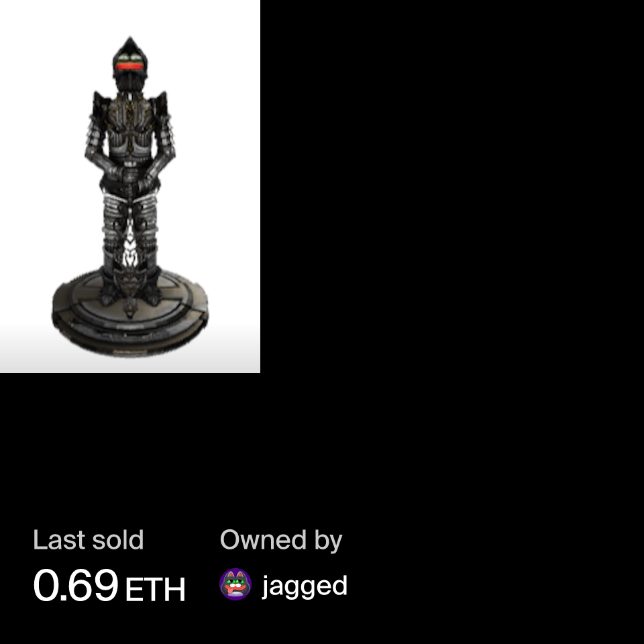
Task: Open the armored knight NFT image
Action: point(129,186)
